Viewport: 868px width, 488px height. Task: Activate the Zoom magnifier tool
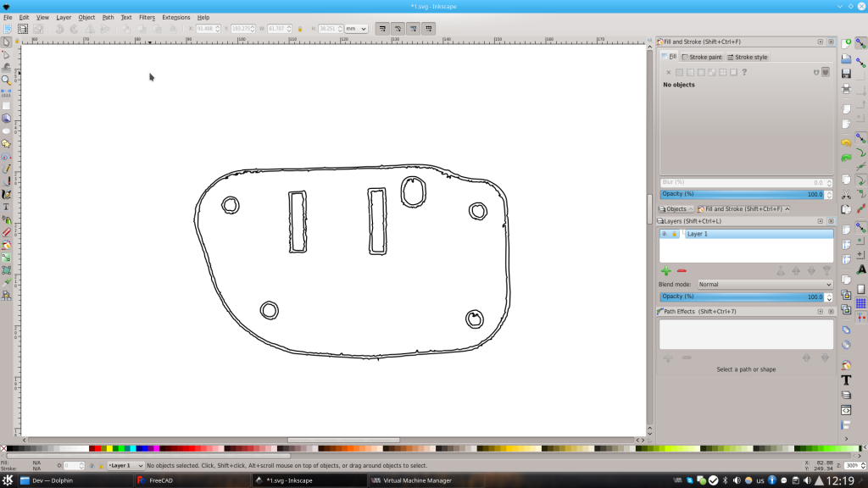point(7,82)
